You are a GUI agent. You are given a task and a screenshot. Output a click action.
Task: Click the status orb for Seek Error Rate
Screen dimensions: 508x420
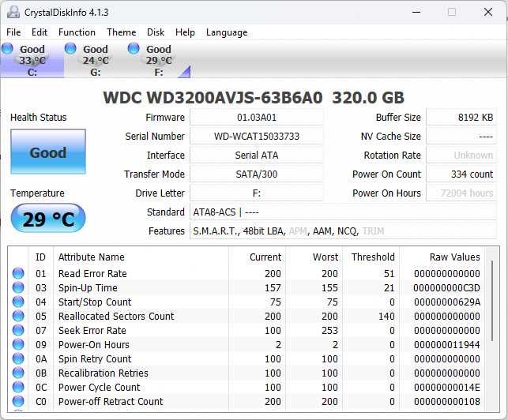(x=18, y=330)
